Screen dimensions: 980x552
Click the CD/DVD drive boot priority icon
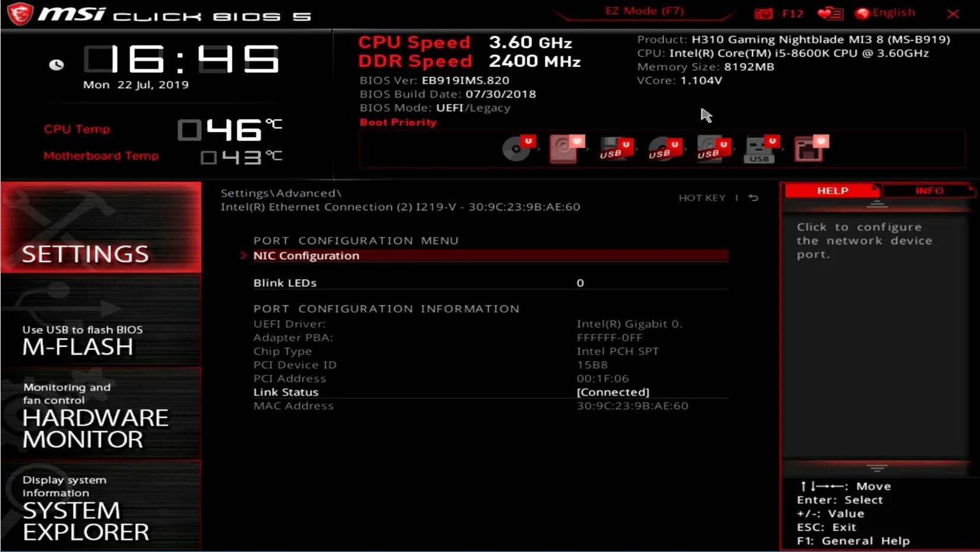tap(518, 148)
